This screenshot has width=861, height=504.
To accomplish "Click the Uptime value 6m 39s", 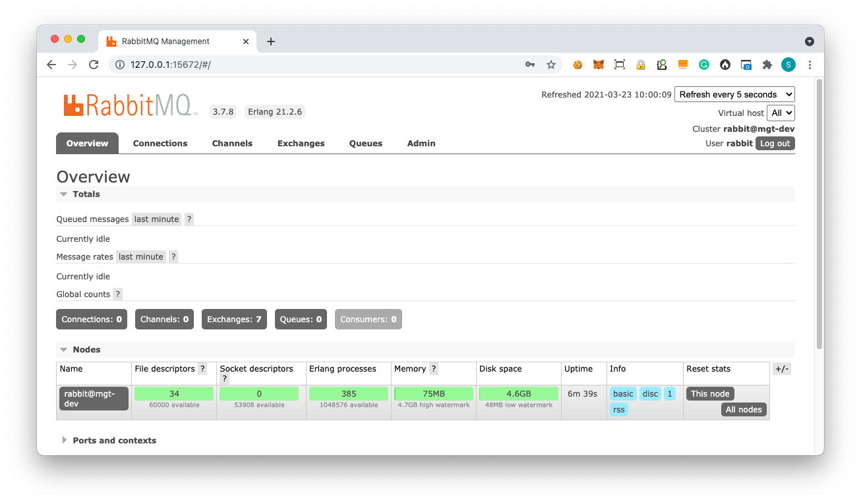I will point(582,394).
